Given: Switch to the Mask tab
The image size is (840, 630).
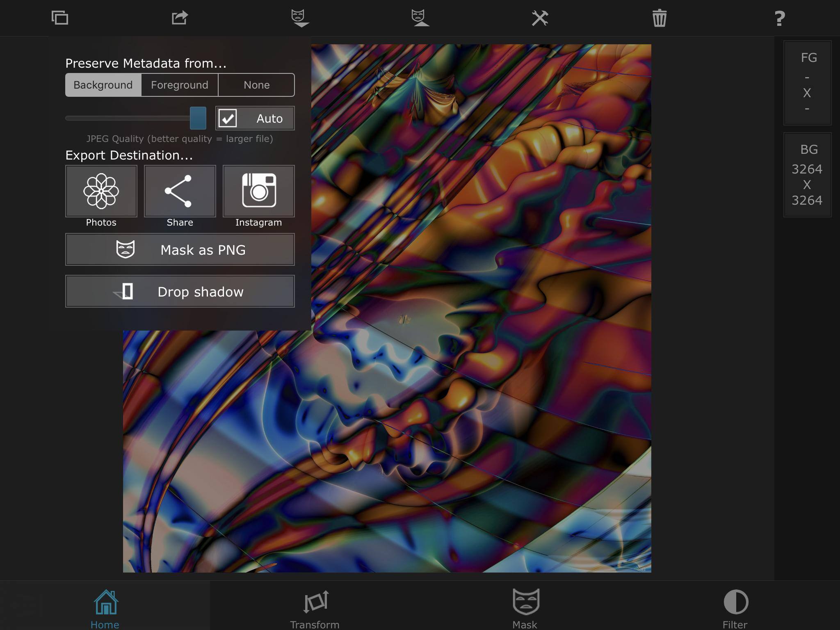Looking at the screenshot, I should (525, 608).
